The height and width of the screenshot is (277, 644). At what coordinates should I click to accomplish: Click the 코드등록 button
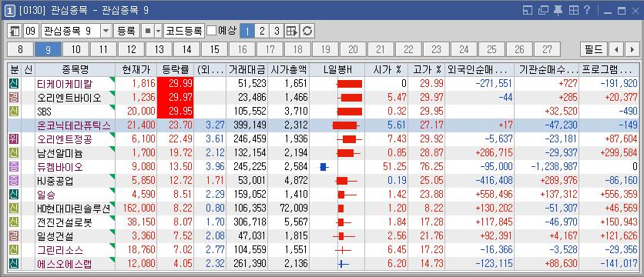pos(183,31)
